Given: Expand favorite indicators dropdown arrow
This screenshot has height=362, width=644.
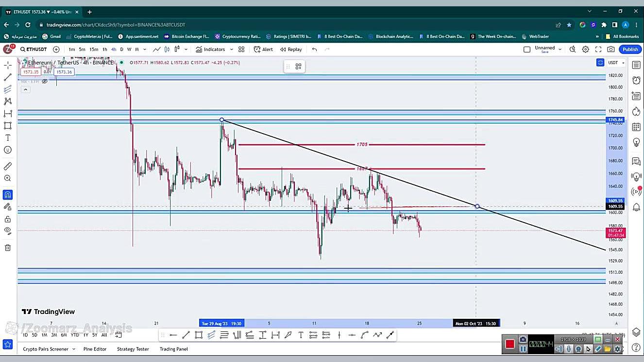Looking at the screenshot, I should click(x=232, y=49).
